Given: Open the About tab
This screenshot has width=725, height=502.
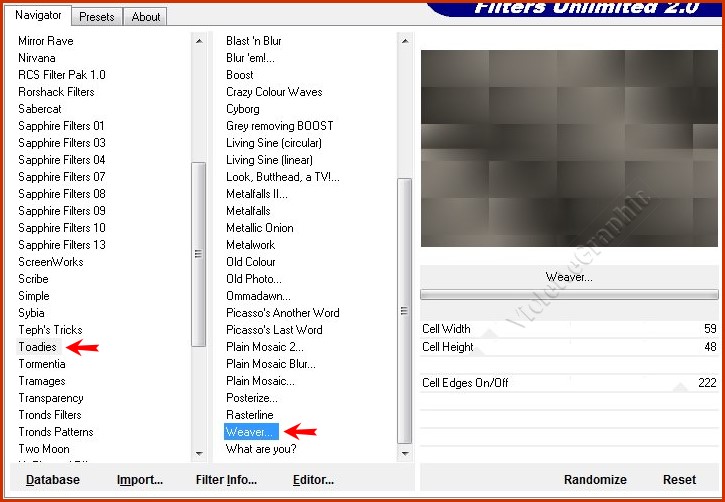Looking at the screenshot, I should click(x=146, y=16).
